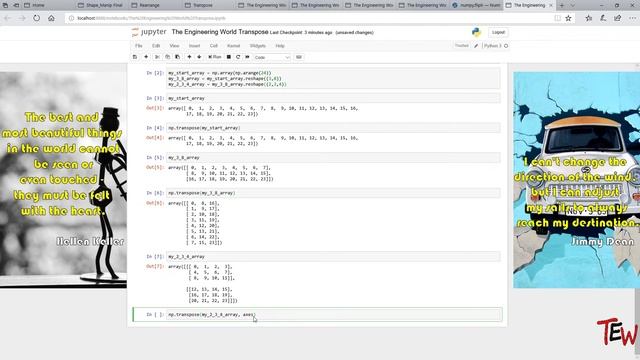The height and width of the screenshot is (360, 640).
Task: Rename notebook title The Engineering World Transpose
Action: point(220,32)
